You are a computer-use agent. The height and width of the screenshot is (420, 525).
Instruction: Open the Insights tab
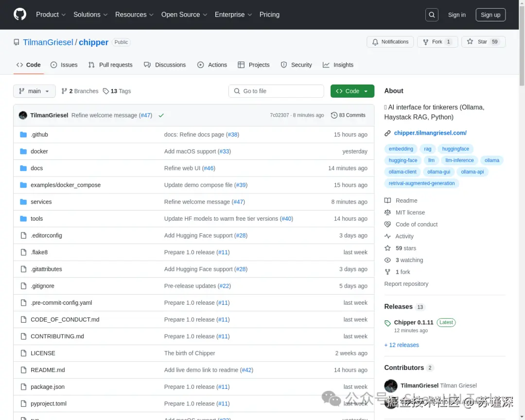coord(338,65)
